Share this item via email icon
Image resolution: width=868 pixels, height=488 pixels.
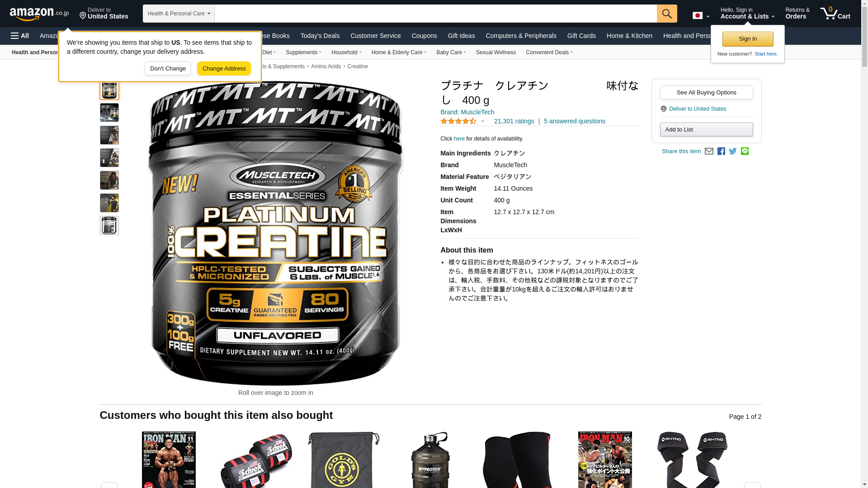[709, 151]
